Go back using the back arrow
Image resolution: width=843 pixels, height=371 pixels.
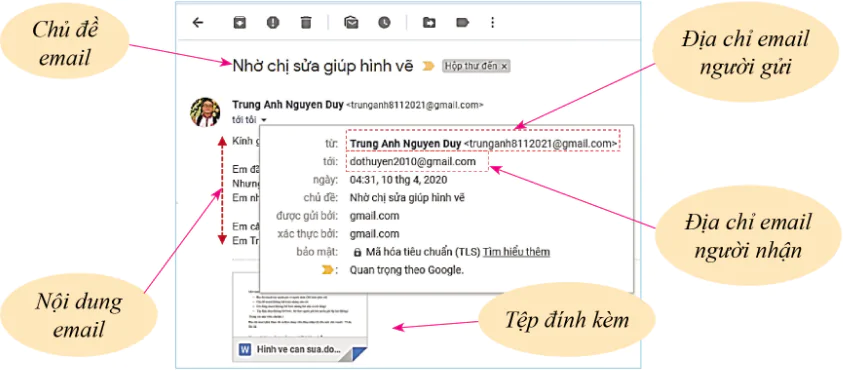click(198, 23)
